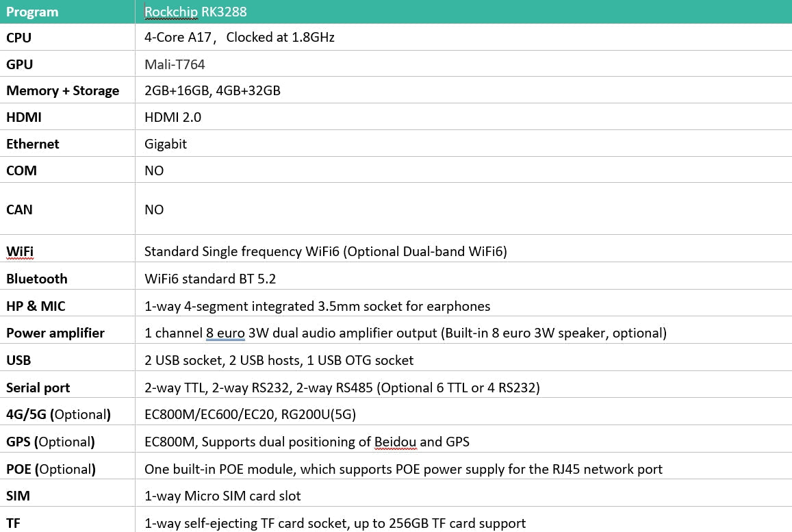Click the HDMI 2.0 value cell

[173, 117]
